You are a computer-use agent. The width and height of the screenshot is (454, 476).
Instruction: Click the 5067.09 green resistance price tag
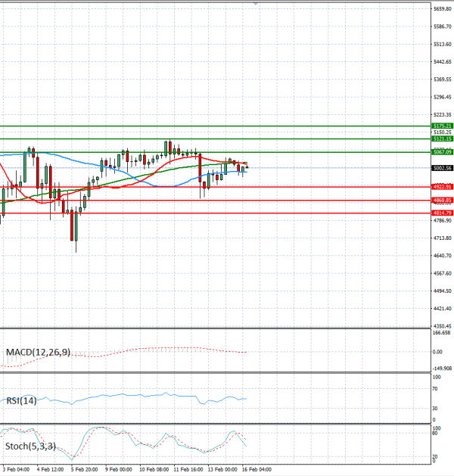442,152
